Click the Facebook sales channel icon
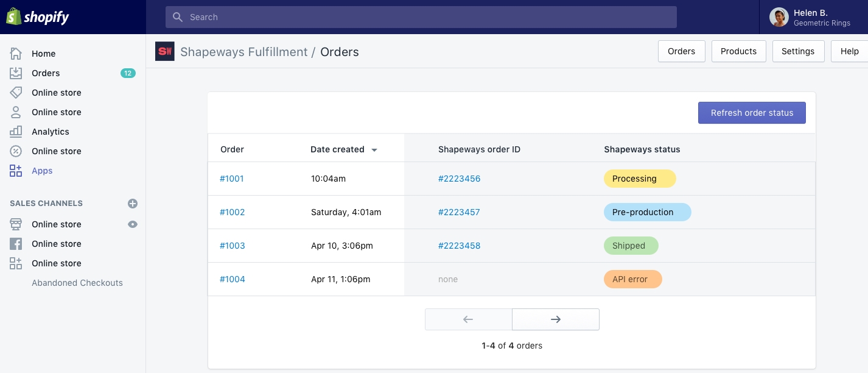Viewport: 868px width, 373px height. (x=16, y=244)
